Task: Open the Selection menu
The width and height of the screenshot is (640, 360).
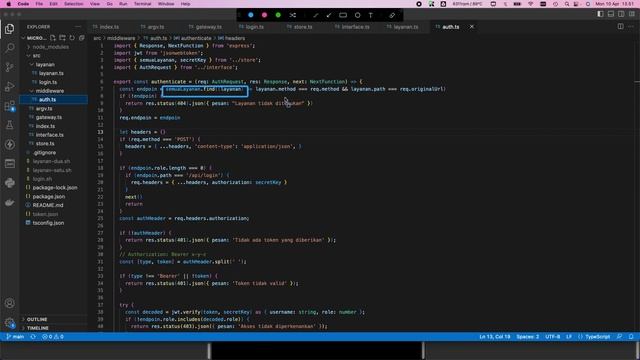Action: pyautogui.click(x=73, y=4)
